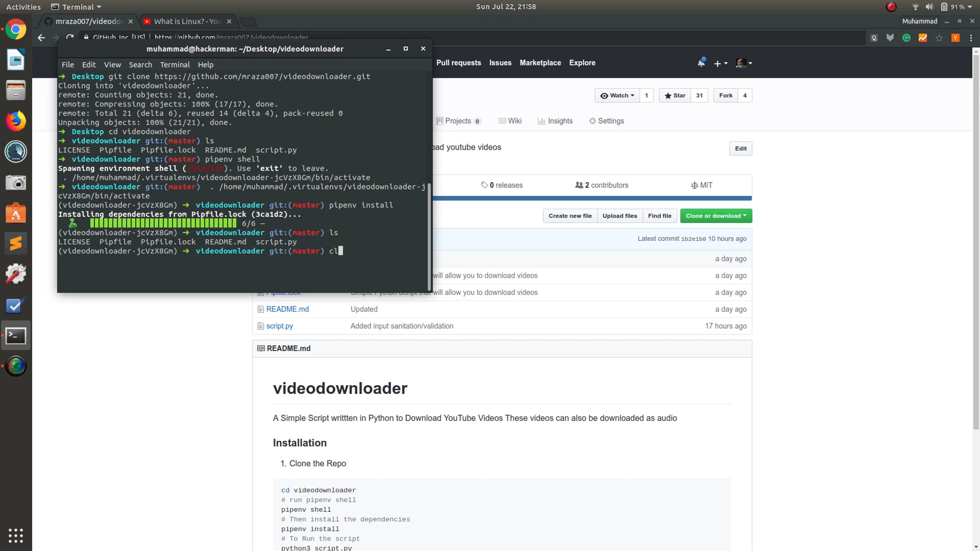Viewport: 980px width, 551px height.
Task: Switch to the mraza007/videodownloader Chrome tab
Action: click(89, 21)
